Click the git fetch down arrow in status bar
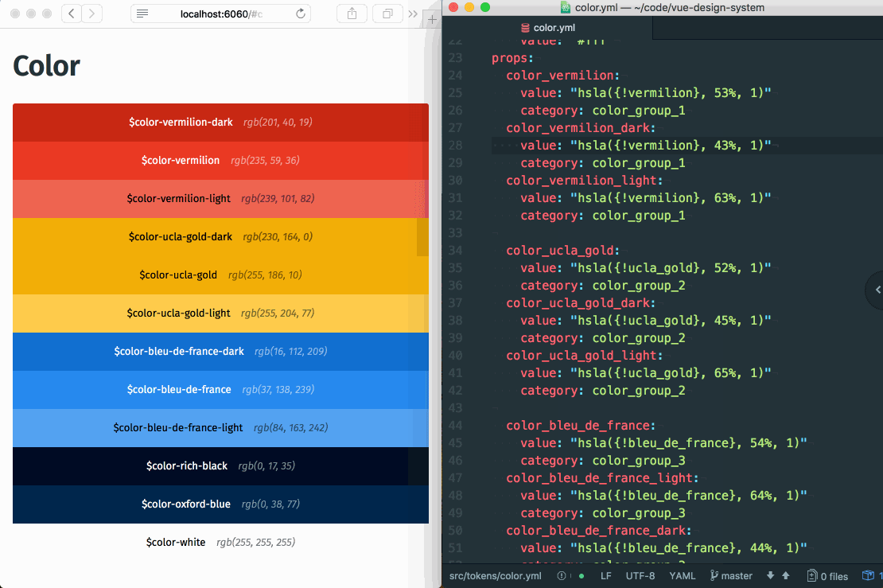 (x=770, y=575)
